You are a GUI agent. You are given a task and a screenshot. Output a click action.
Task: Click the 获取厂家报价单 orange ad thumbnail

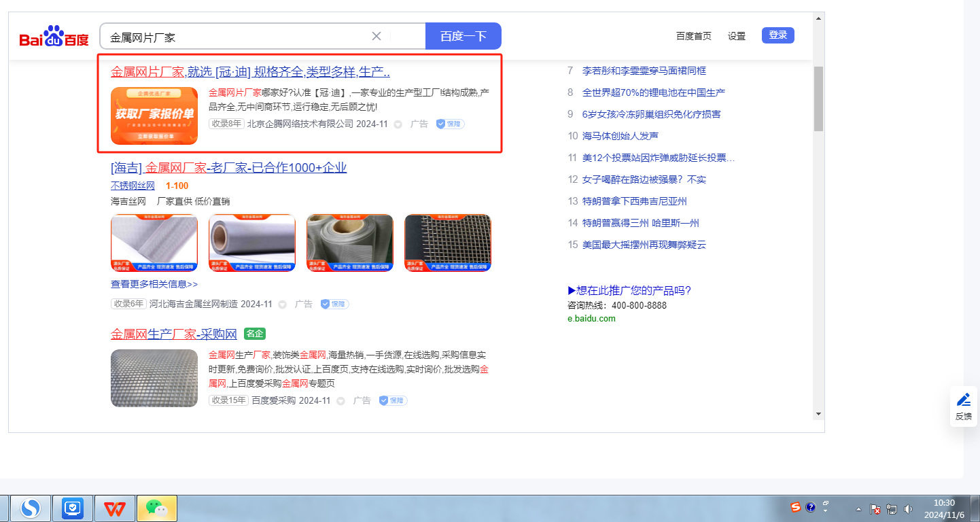154,116
